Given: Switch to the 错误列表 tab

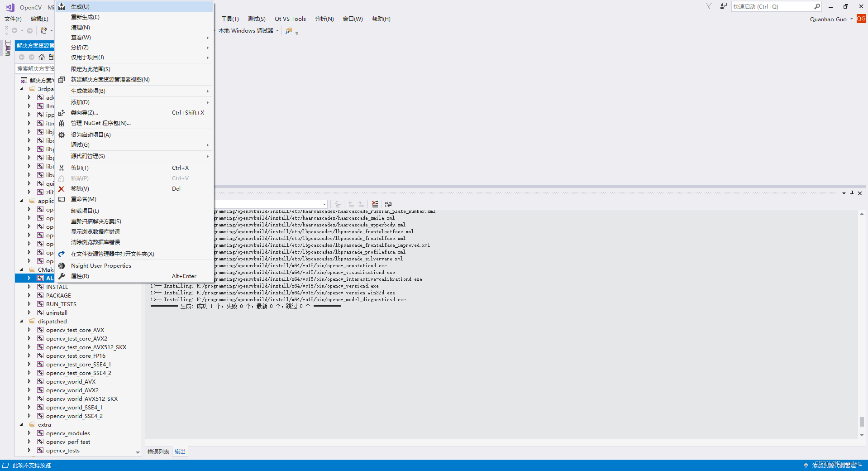Looking at the screenshot, I should 158,452.
